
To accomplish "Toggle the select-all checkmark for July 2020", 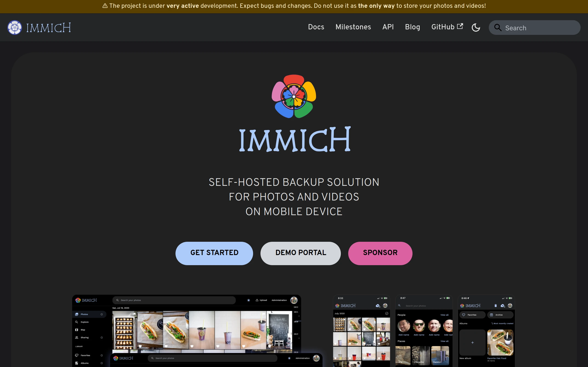I will (x=387, y=313).
